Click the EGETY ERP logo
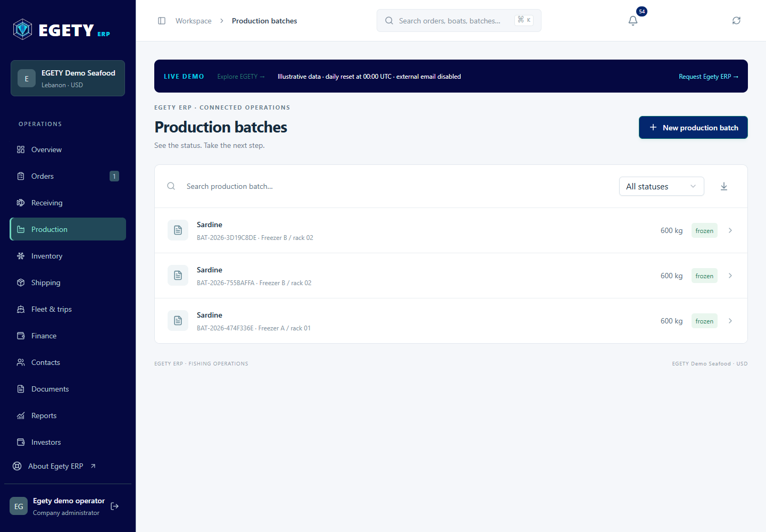766x532 pixels. point(61,30)
